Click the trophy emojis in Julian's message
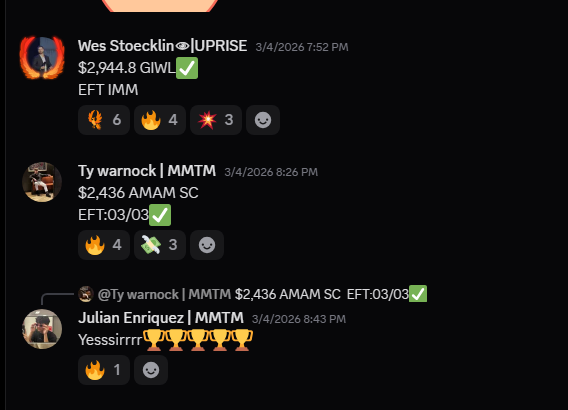568x410 pixels. (x=198, y=340)
